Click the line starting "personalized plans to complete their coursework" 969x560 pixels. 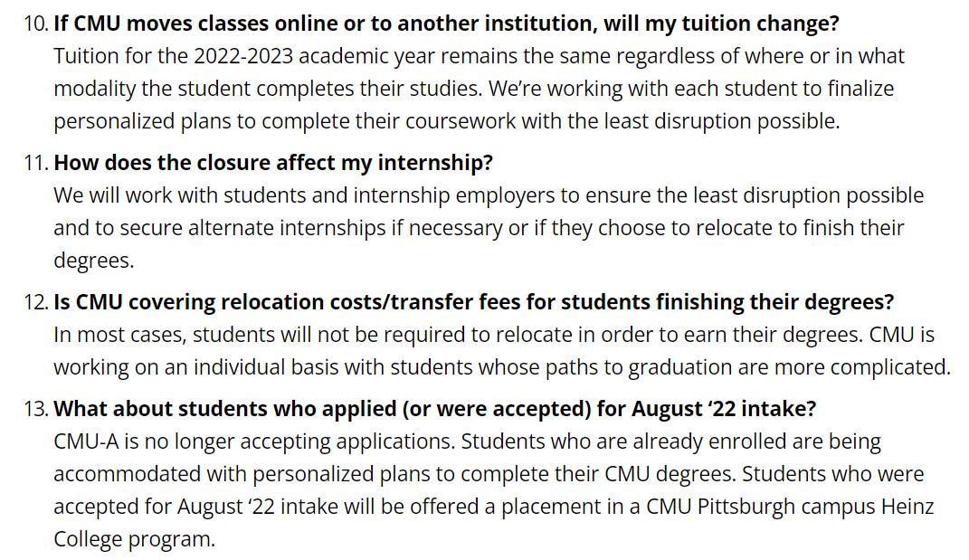point(446,121)
